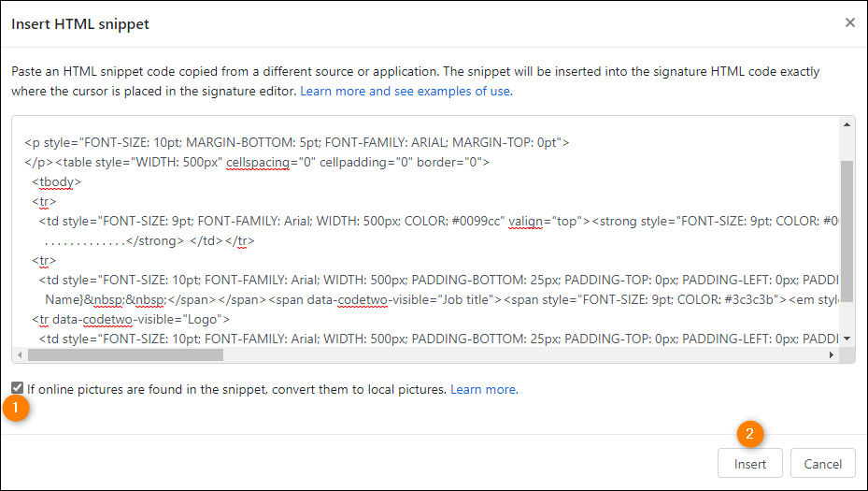This screenshot has width=868, height=491.
Task: Click the 'If online pictures are found' label text
Action: tap(237, 390)
